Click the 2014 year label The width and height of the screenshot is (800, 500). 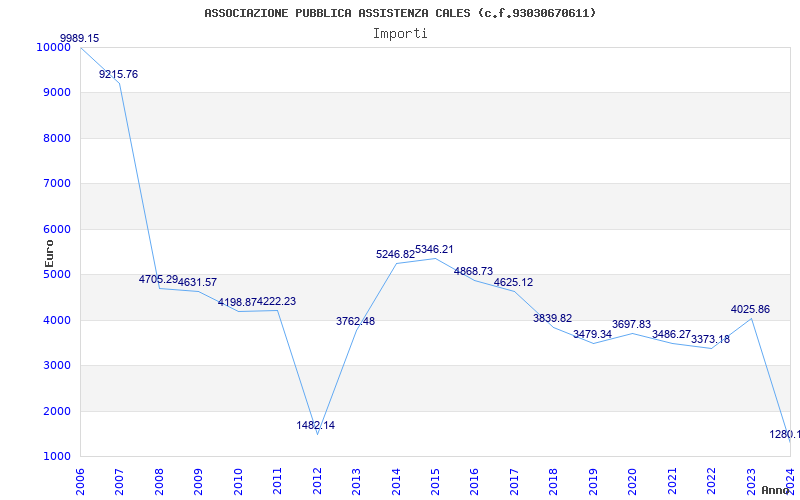click(x=396, y=481)
